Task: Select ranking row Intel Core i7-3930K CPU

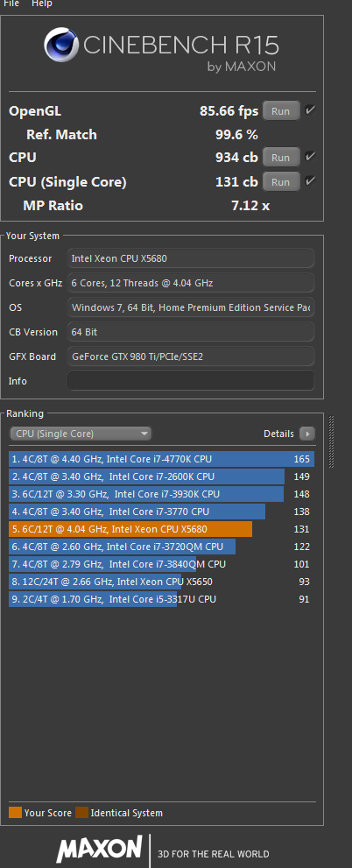Action: pos(162,494)
